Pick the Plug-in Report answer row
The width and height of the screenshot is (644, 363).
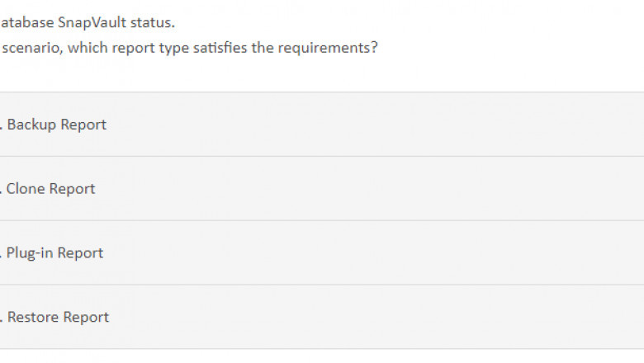tap(322, 253)
